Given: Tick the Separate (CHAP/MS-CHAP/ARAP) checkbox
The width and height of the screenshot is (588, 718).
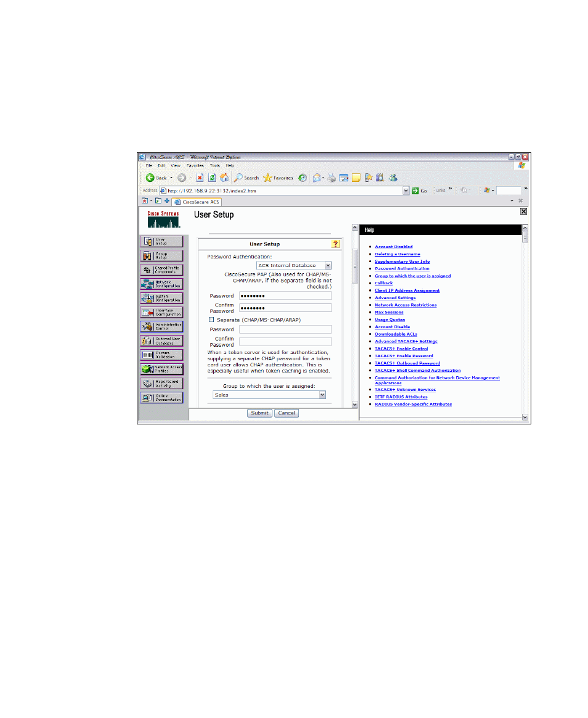Looking at the screenshot, I should tap(211, 320).
